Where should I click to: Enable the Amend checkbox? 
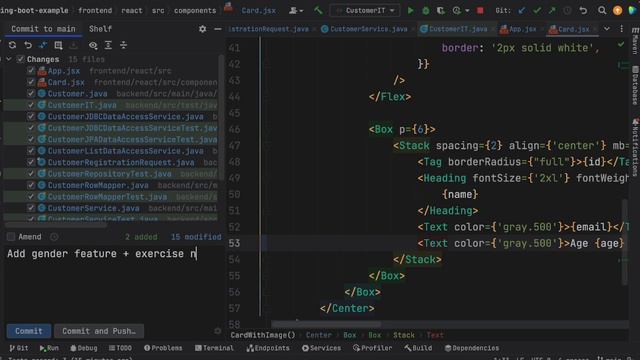11,237
